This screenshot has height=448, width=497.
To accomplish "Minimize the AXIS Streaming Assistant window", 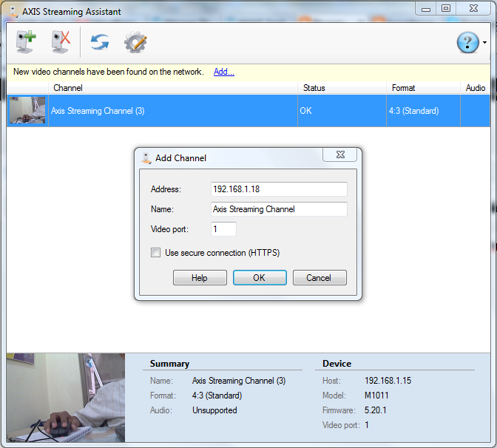I will pyautogui.click(x=426, y=9).
